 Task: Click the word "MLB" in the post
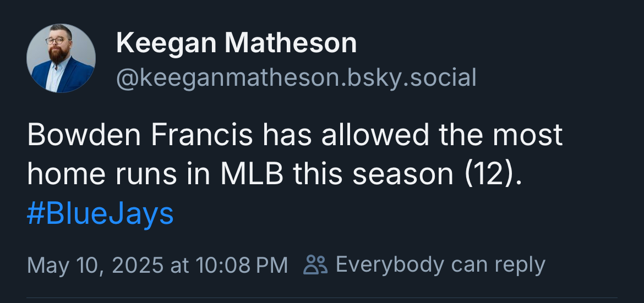252,175
